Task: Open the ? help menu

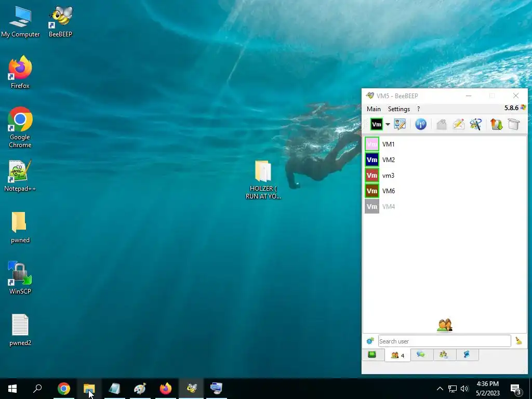Action: pos(418,109)
